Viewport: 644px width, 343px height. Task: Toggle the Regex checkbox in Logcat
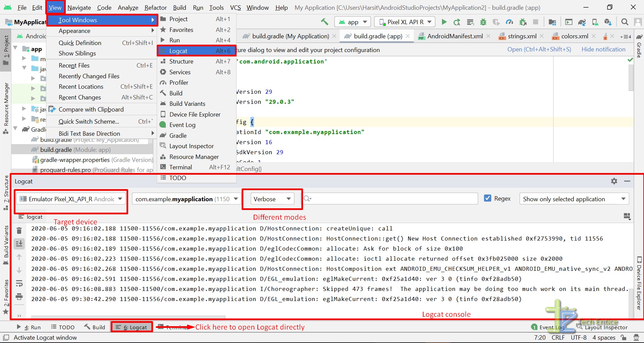coord(487,198)
